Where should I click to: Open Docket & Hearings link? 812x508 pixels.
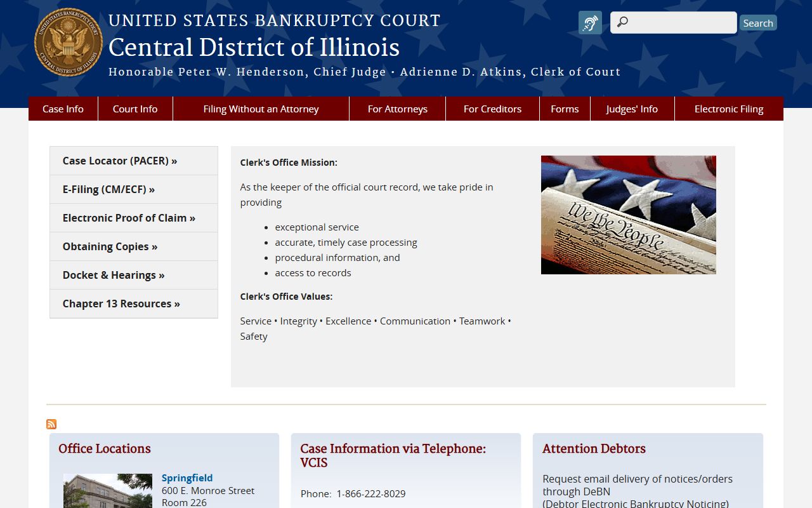click(134, 275)
